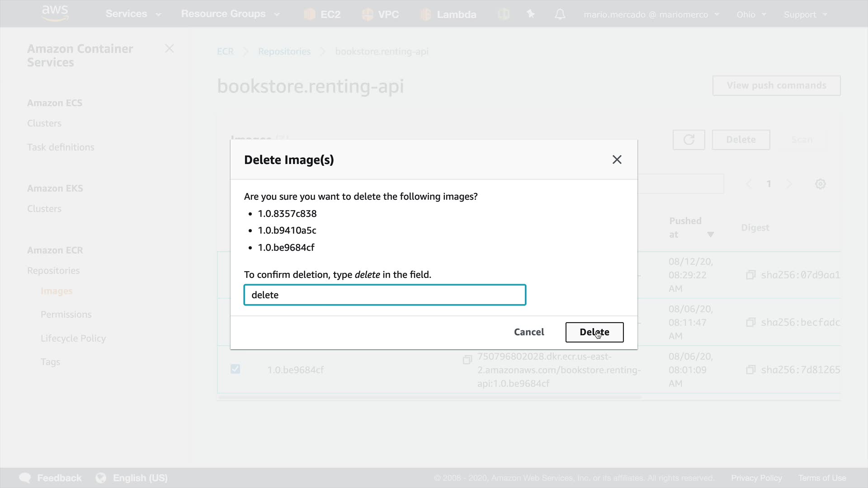Open the Lambda shortcut icon
Screen dimensions: 868x488
pos(425,14)
